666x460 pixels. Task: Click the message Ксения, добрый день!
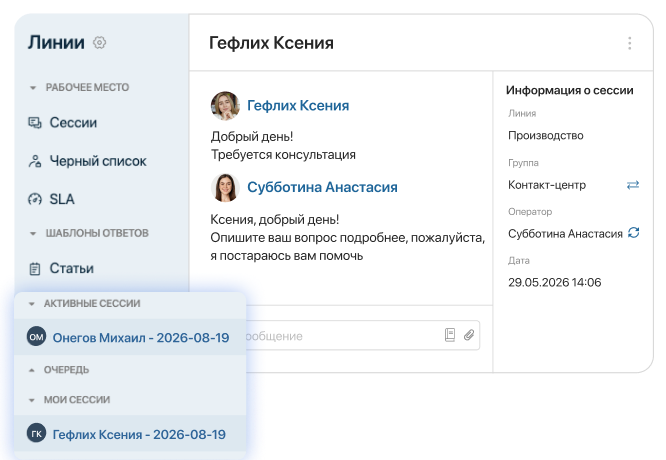(275, 220)
